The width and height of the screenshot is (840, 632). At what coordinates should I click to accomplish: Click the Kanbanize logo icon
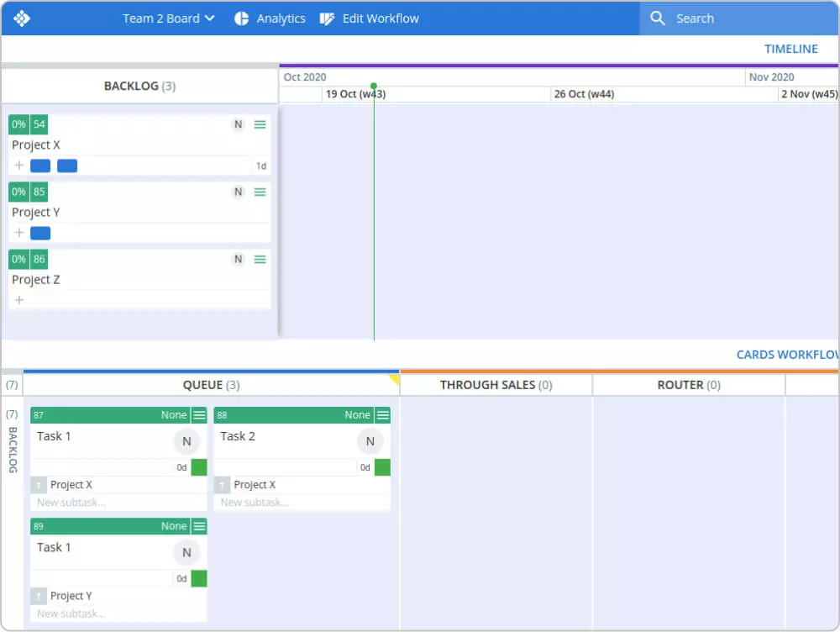point(22,18)
